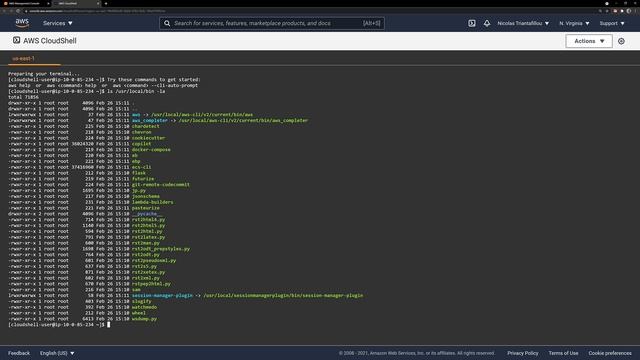Expand the Support menu
This screenshot has height=360, width=640.
click(612, 23)
